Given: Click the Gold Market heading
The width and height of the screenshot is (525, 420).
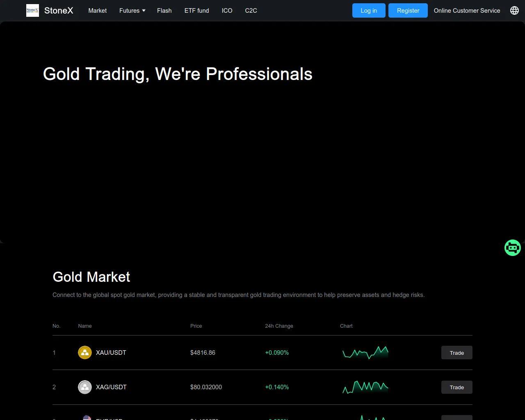Looking at the screenshot, I should 91,277.
